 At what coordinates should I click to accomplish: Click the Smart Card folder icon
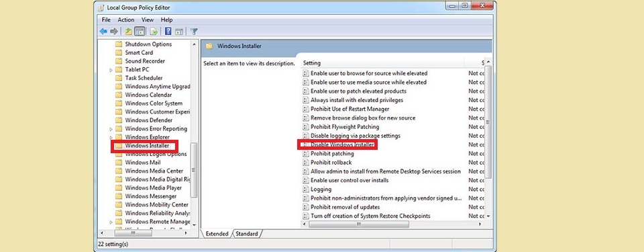[x=119, y=52]
